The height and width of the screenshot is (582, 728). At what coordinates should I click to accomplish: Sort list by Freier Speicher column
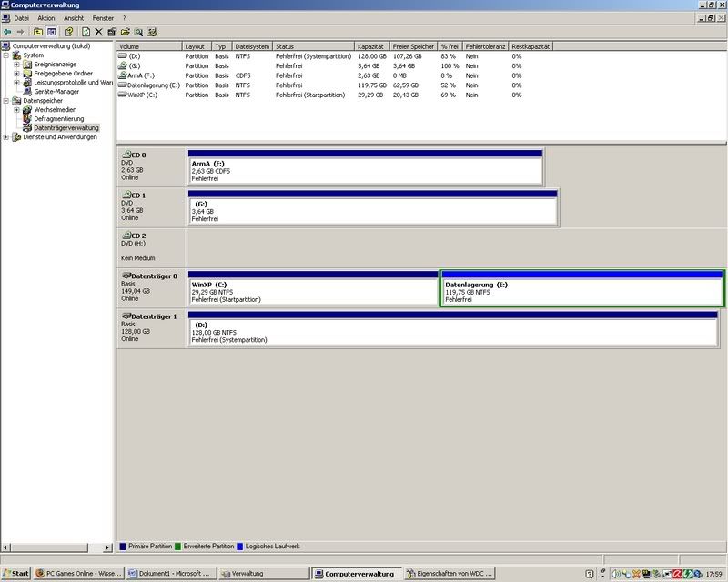412,45
